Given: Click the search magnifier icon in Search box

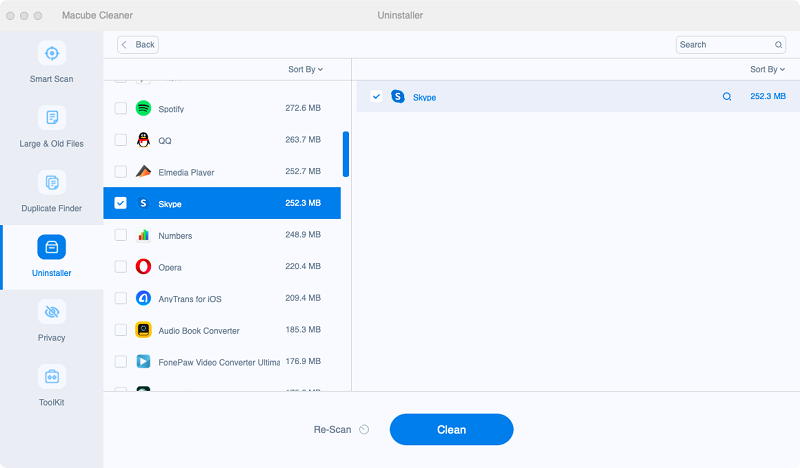Looking at the screenshot, I should pos(779,45).
